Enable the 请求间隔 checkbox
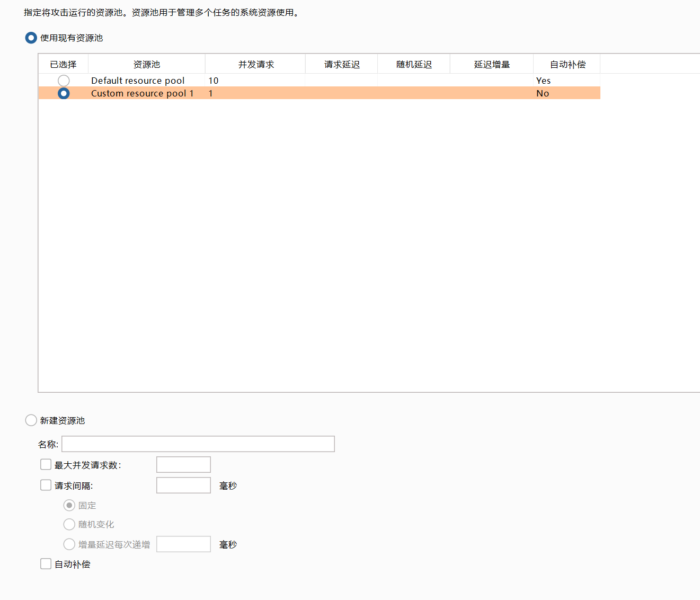 coord(46,486)
